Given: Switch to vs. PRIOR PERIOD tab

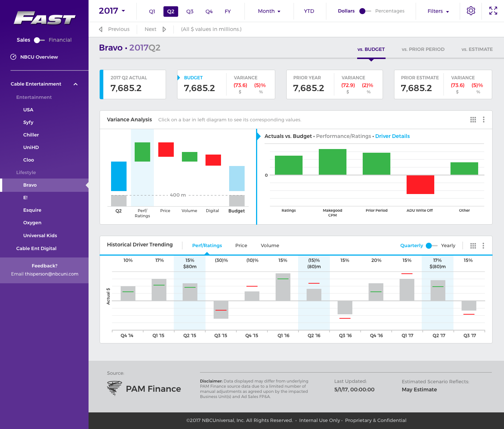Looking at the screenshot, I should [423, 49].
